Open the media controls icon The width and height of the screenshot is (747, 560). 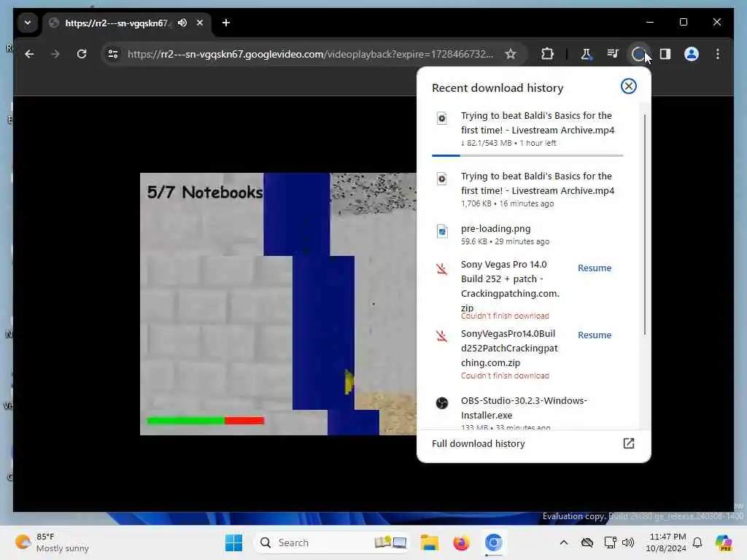[613, 54]
